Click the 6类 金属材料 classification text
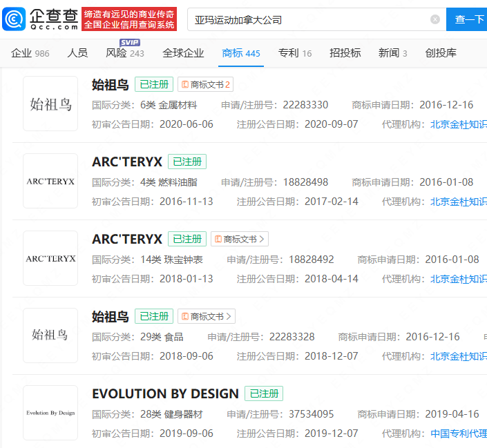 pos(169,105)
